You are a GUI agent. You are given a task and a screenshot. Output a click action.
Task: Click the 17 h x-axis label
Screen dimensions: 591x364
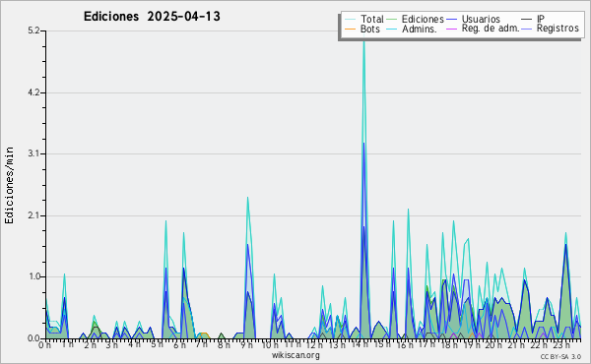point(427,344)
